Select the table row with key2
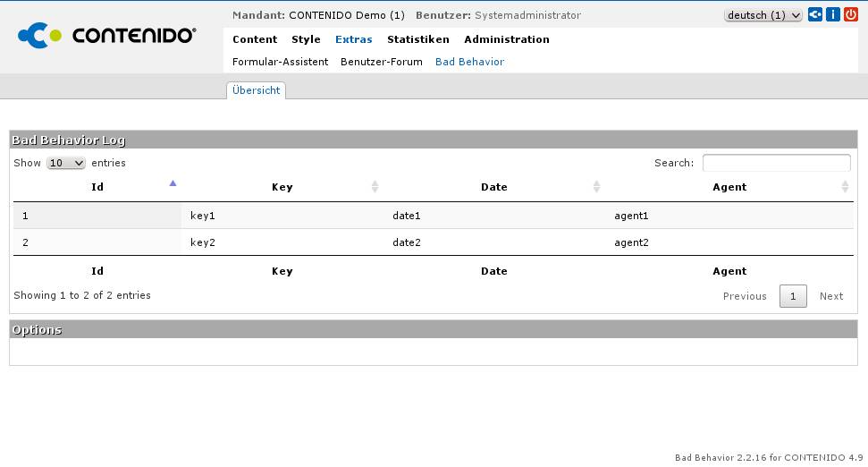 point(433,242)
